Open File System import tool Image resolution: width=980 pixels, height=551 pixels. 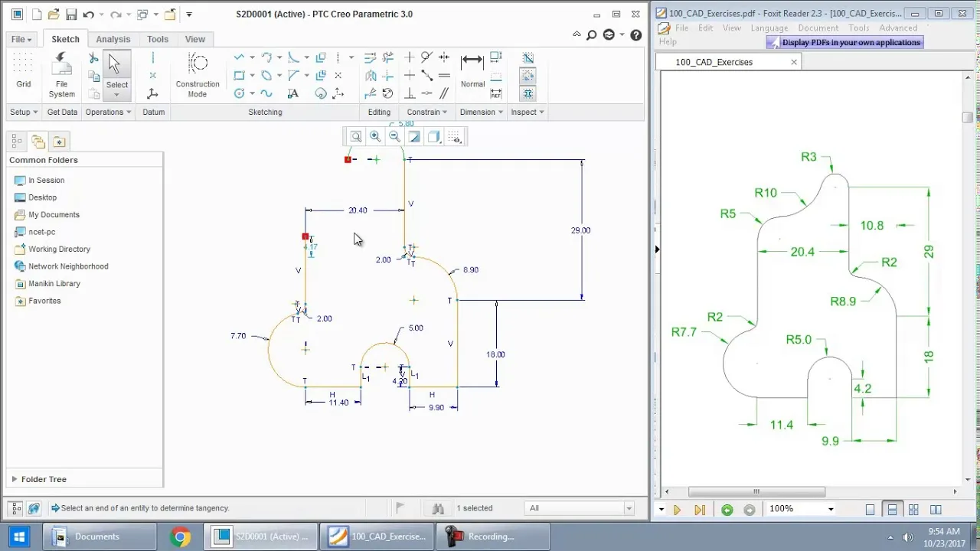[62, 75]
